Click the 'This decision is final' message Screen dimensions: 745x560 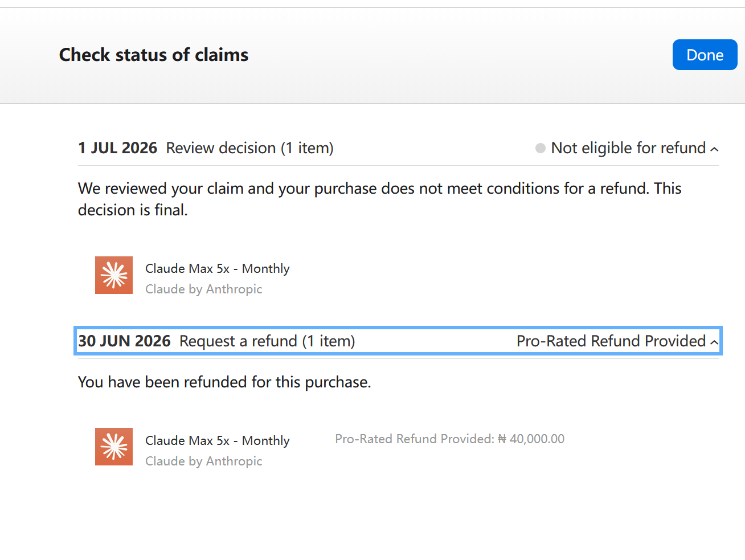pyautogui.click(x=379, y=199)
